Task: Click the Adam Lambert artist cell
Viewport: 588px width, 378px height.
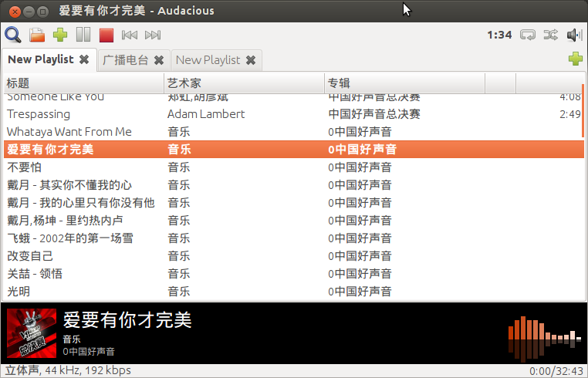Action: click(206, 114)
